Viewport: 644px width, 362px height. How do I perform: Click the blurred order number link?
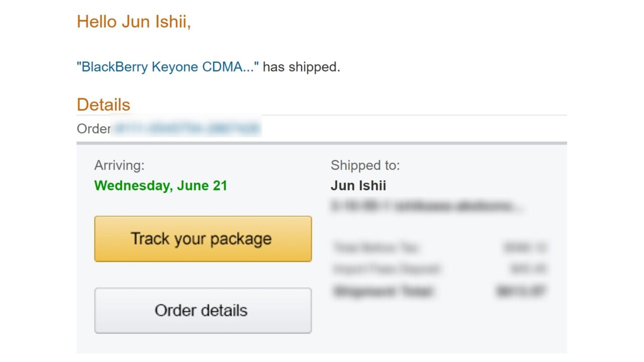(x=186, y=129)
